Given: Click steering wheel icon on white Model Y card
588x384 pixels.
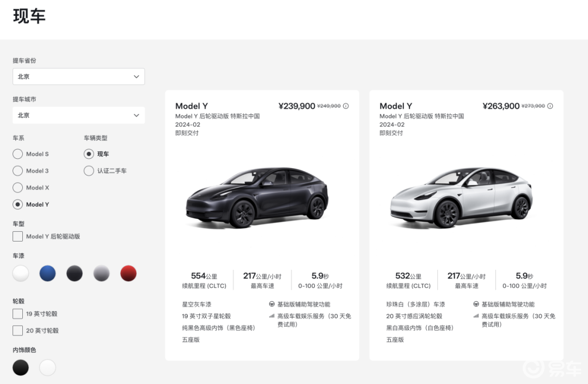Looking at the screenshot, I should 476,305.
